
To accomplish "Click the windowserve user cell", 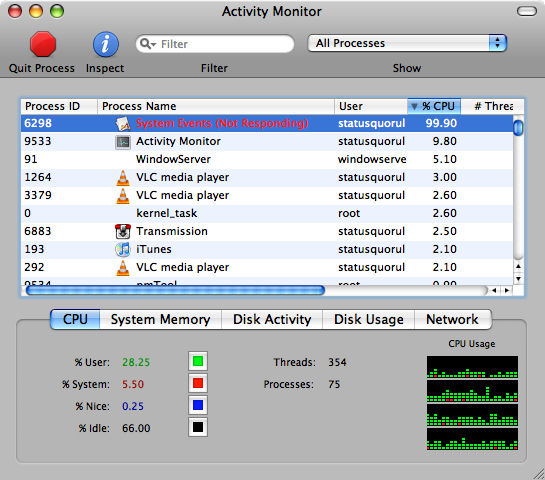I will (372, 160).
